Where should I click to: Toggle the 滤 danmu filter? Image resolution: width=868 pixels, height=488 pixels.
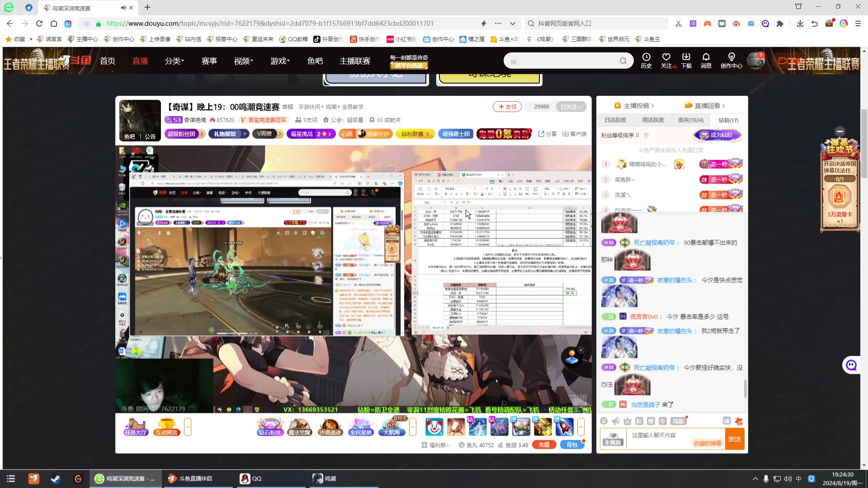pos(726,421)
